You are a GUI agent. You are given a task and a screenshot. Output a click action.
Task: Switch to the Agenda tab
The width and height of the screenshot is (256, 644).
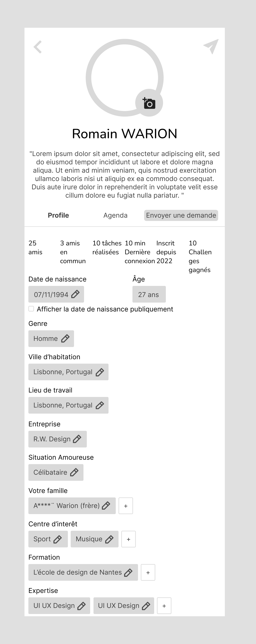115,215
